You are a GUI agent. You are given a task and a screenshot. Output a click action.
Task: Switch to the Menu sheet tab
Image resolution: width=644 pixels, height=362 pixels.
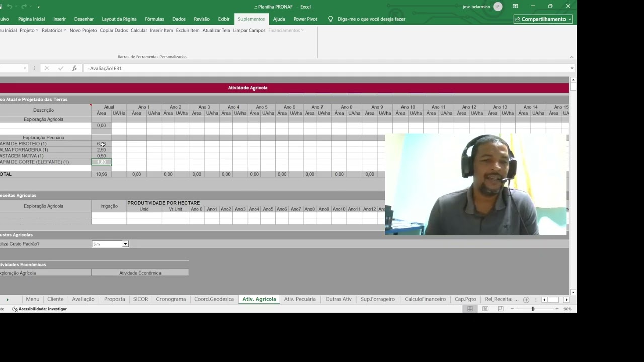click(x=32, y=299)
